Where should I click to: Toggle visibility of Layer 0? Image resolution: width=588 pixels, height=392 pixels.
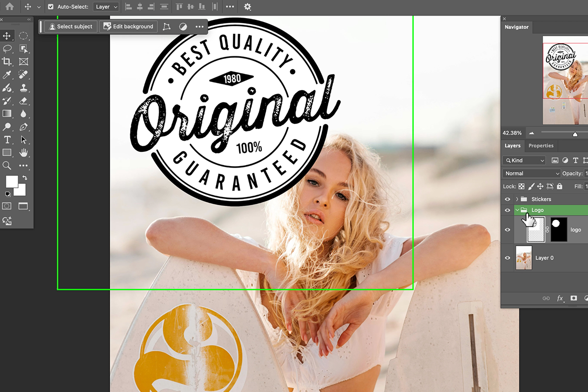pos(507,258)
